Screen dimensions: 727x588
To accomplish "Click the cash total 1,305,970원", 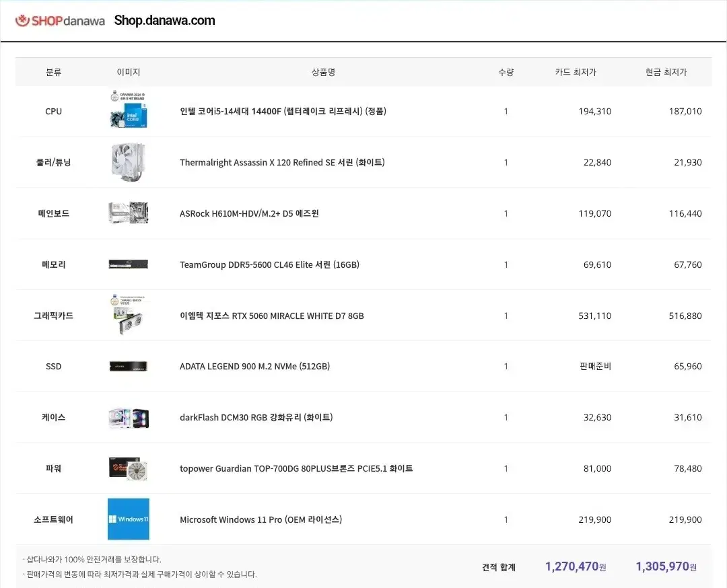I will pos(666,566).
